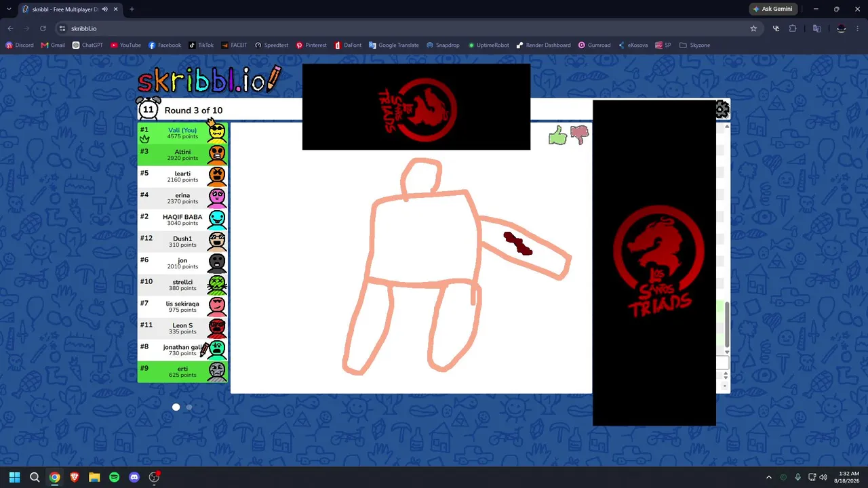868x488 pixels.
Task: Open the Chrome profile avatar
Action: pyautogui.click(x=842, y=28)
